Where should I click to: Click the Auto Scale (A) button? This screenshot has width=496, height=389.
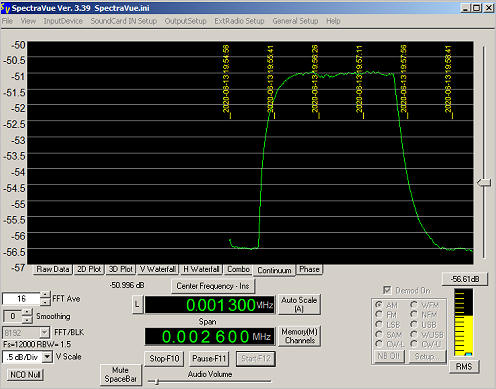[x=299, y=304]
